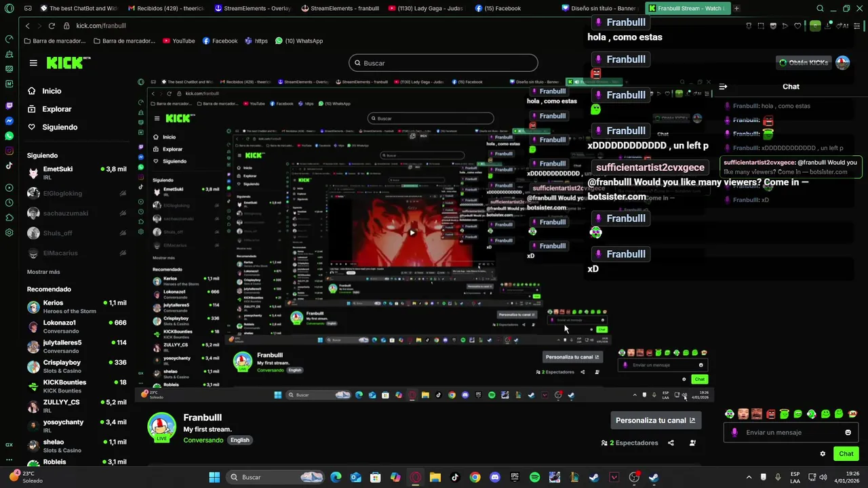
Task: Open Messenger in Opera GX sidebar
Action: pyautogui.click(x=9, y=121)
